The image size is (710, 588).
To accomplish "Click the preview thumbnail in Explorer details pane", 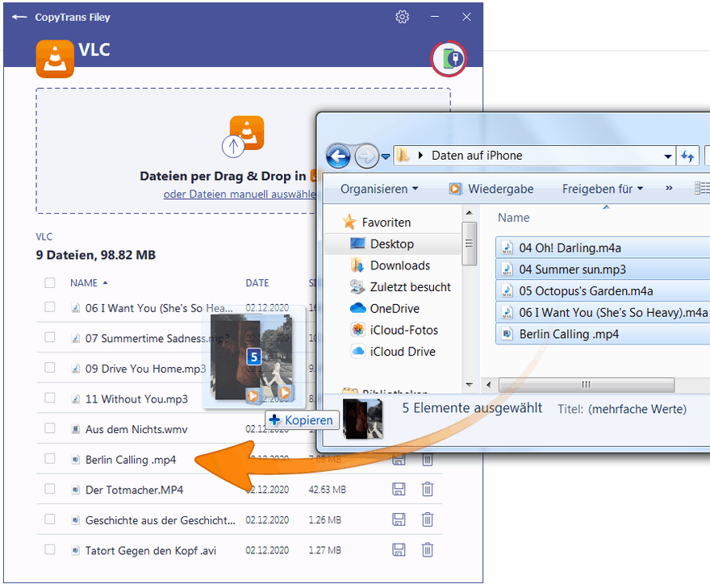I will click(362, 419).
